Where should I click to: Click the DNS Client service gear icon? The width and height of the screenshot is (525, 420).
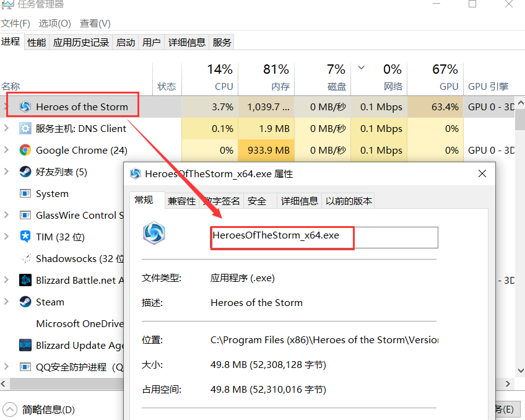pyautogui.click(x=25, y=129)
